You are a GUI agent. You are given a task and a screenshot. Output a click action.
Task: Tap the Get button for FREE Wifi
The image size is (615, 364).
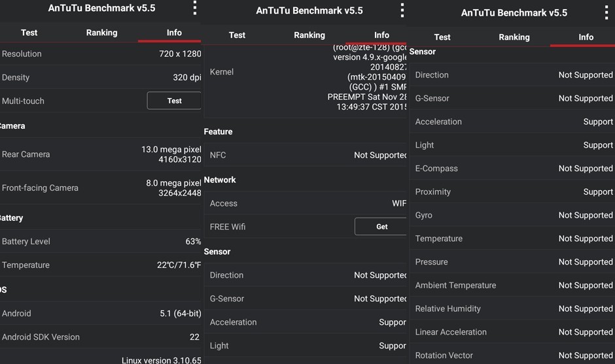pyautogui.click(x=381, y=227)
